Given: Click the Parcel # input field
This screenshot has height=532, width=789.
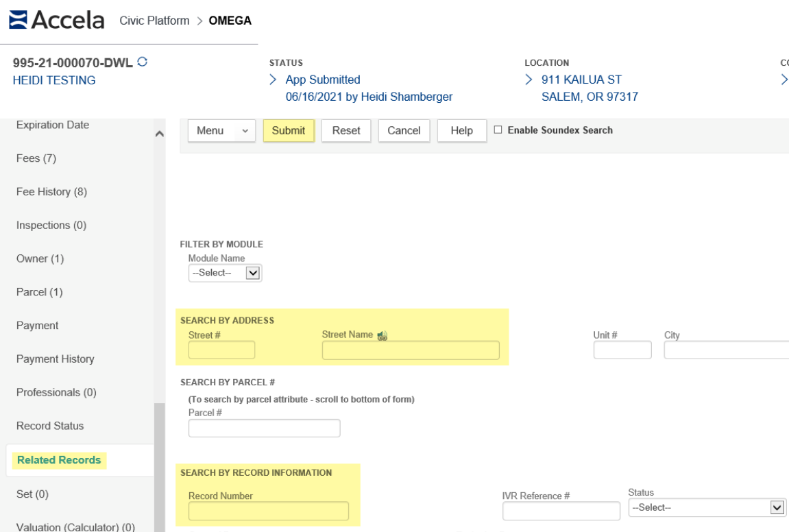Looking at the screenshot, I should point(264,428).
